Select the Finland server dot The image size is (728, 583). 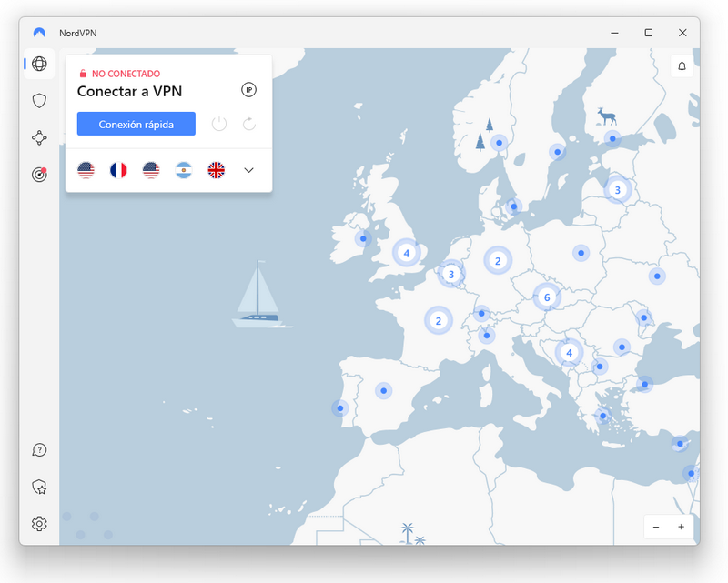click(612, 138)
